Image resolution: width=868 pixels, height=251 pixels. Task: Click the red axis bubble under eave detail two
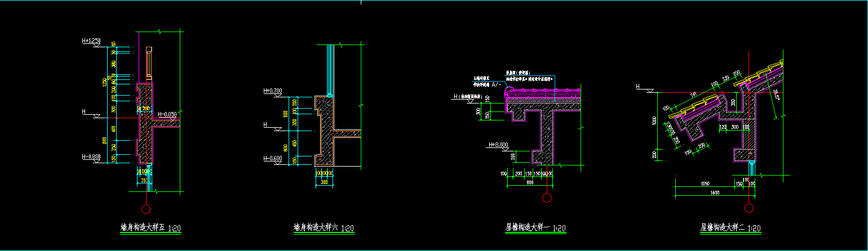click(x=749, y=208)
